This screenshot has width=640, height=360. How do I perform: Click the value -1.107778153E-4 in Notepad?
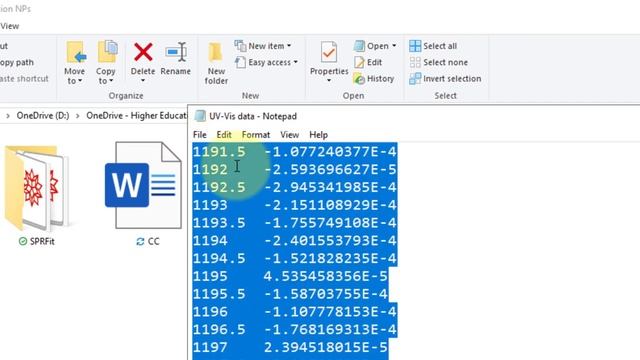[x=330, y=312]
